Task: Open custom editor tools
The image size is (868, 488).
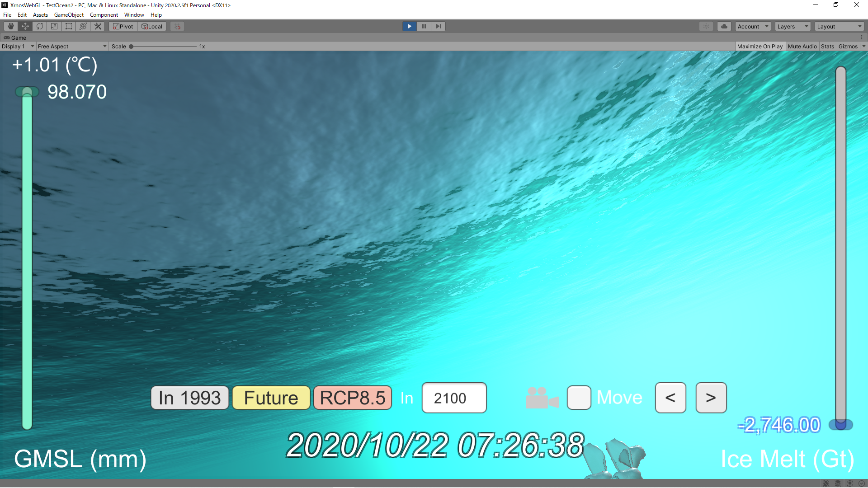Action: [x=98, y=26]
